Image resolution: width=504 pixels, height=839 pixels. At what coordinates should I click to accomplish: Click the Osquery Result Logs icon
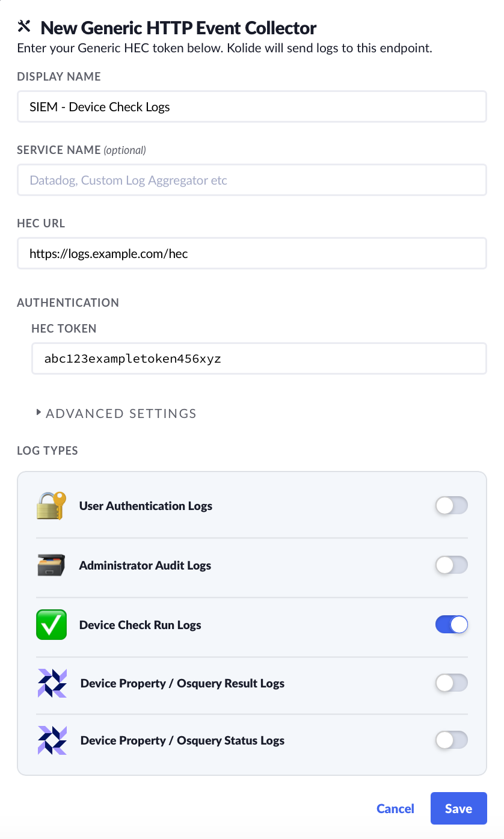(52, 683)
